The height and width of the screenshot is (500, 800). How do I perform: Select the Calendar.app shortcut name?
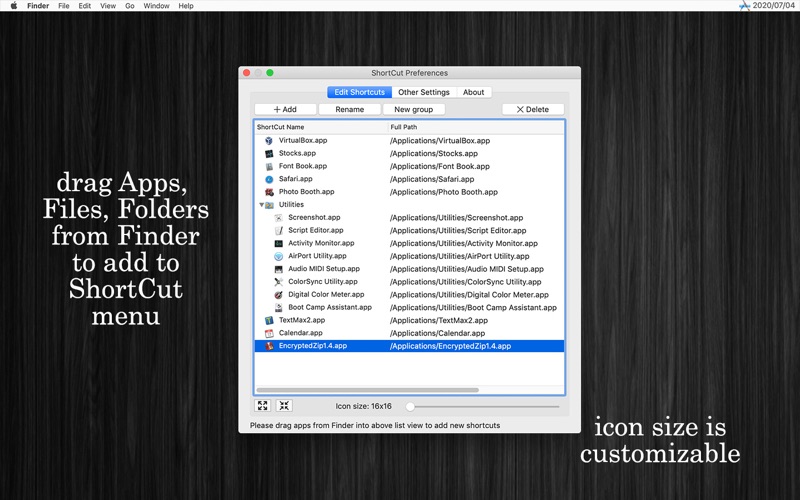click(x=301, y=333)
